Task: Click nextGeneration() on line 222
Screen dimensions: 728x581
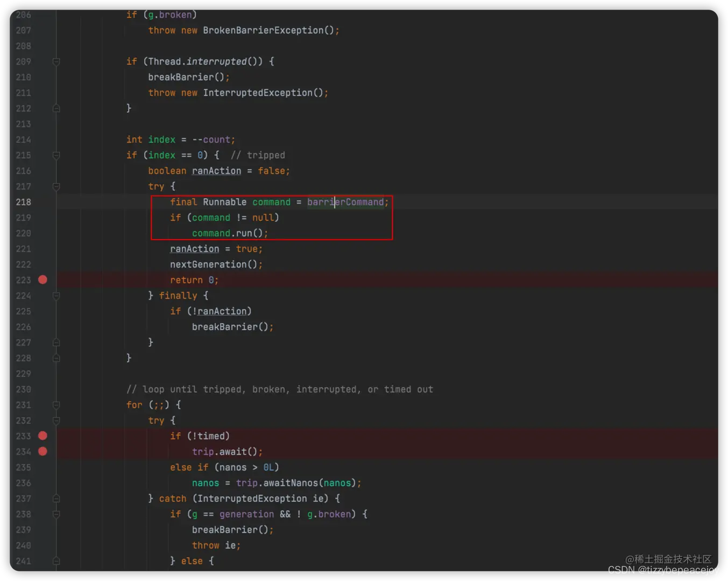Action: [x=214, y=264]
